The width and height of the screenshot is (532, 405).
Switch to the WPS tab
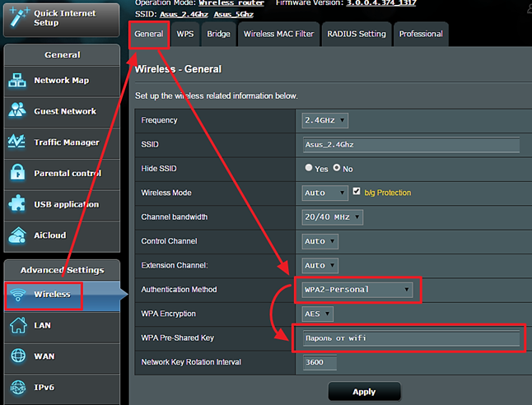coord(185,34)
